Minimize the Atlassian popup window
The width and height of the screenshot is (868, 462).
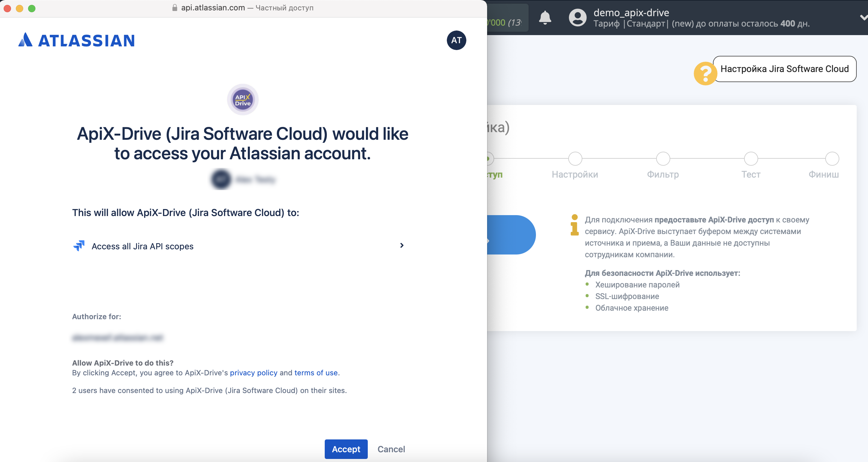pyautogui.click(x=20, y=8)
